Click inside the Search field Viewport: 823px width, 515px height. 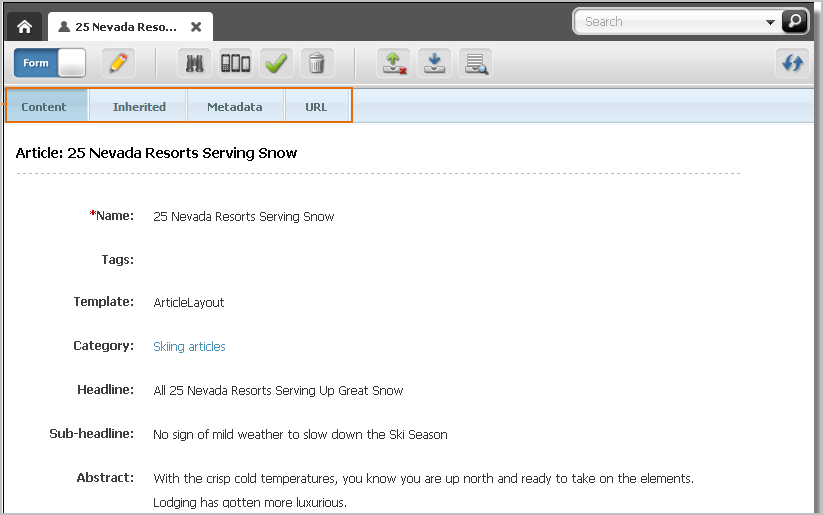pos(671,22)
